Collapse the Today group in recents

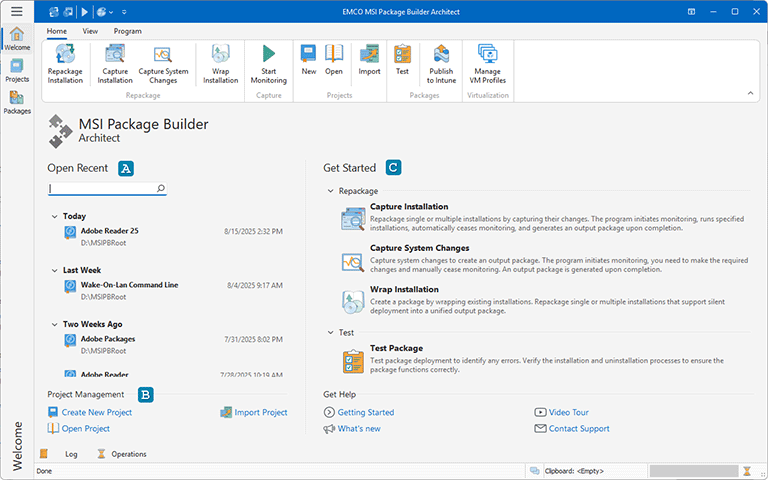[x=54, y=216]
